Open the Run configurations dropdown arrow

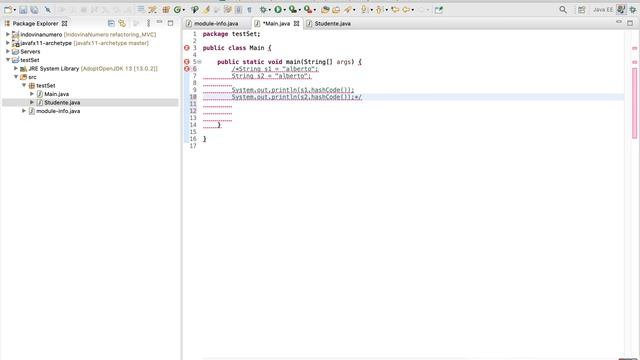[x=284, y=10]
